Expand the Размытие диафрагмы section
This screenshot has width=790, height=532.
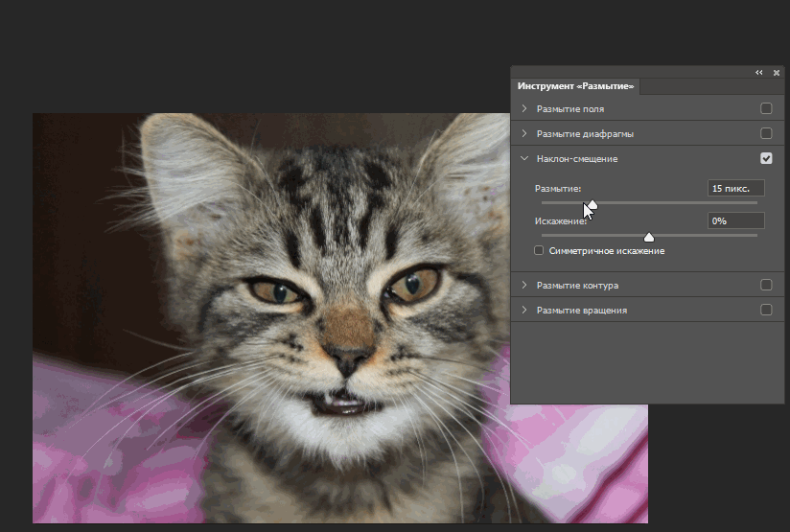pyautogui.click(x=524, y=133)
